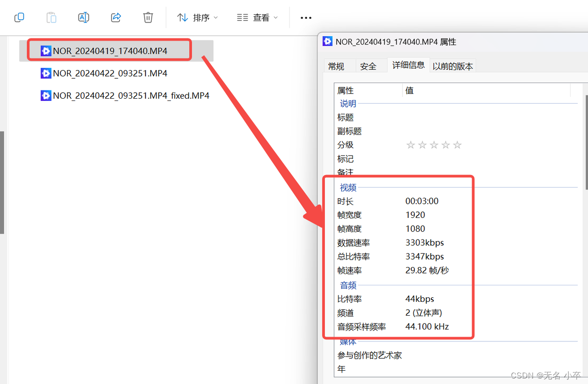
Task: Select the Rename icon
Action: tap(83, 17)
